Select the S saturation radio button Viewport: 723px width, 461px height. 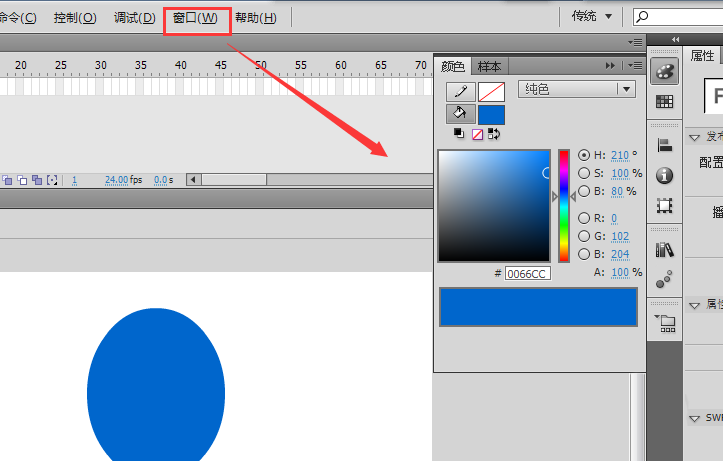tap(584, 173)
